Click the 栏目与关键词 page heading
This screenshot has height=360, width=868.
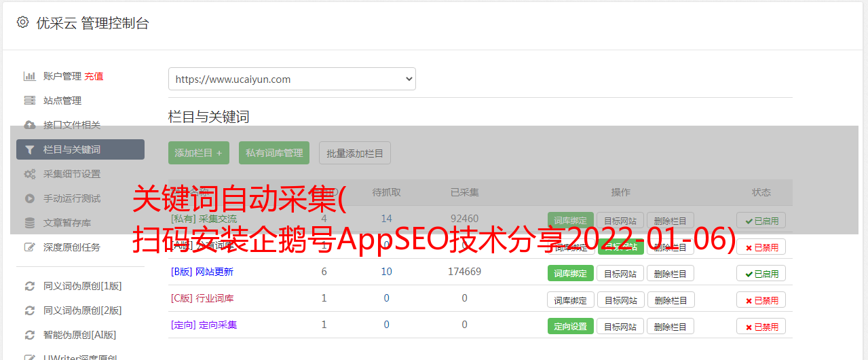pyautogui.click(x=209, y=117)
